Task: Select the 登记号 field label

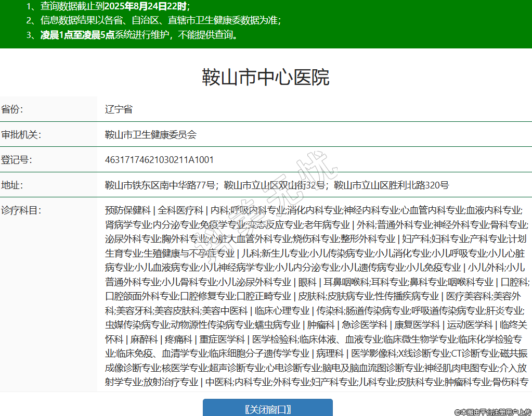Action: click(x=16, y=159)
